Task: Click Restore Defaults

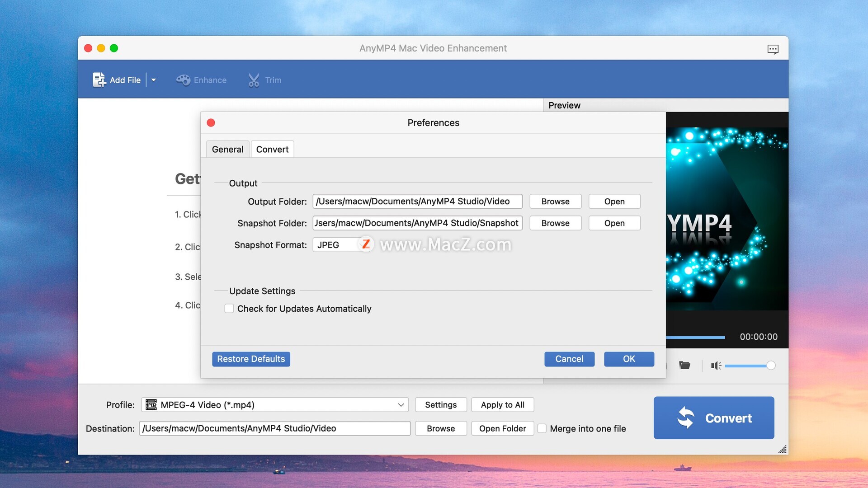Action: click(x=251, y=359)
